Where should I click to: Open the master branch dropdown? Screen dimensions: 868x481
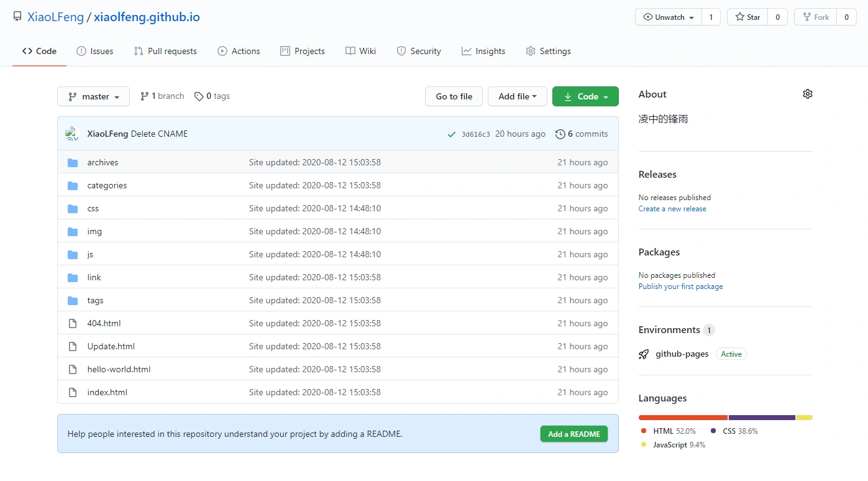[93, 96]
